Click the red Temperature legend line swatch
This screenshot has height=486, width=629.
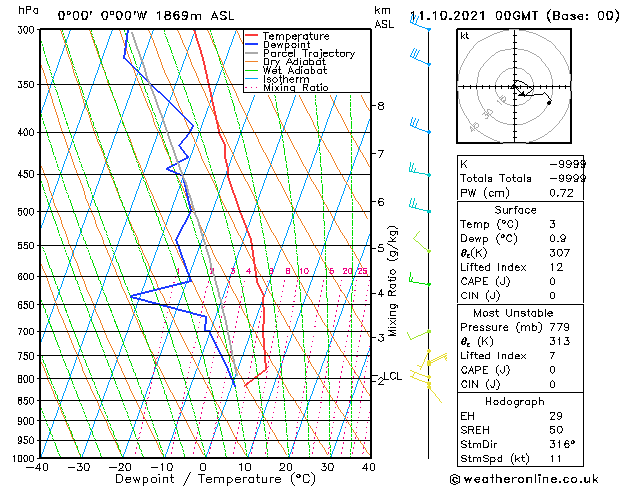[251, 36]
